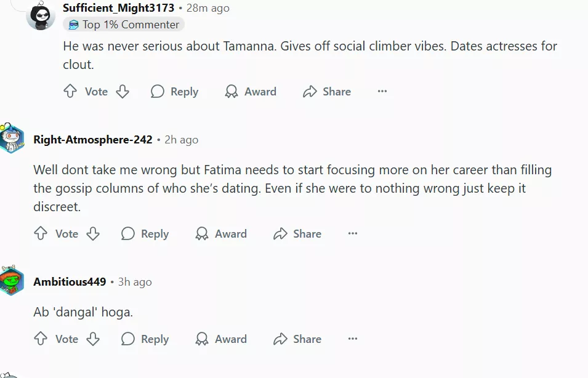This screenshot has width=588, height=378.
Task: Upvote Ambitious449's 'dangal' comment
Action: 41,339
